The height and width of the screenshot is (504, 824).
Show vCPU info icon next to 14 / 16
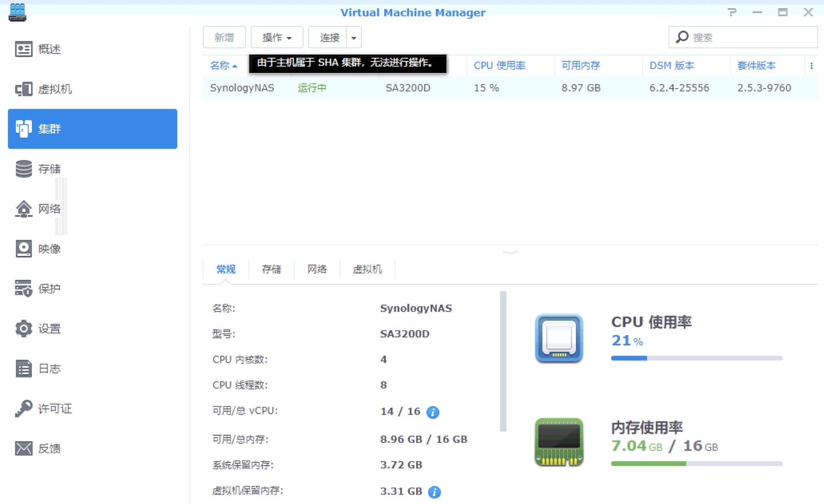coord(433,412)
